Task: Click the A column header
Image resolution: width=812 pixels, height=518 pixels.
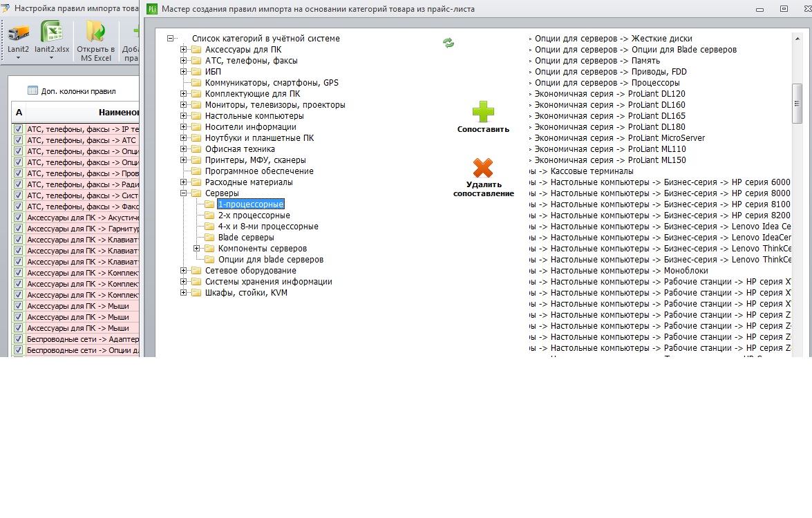Action: coord(19,113)
